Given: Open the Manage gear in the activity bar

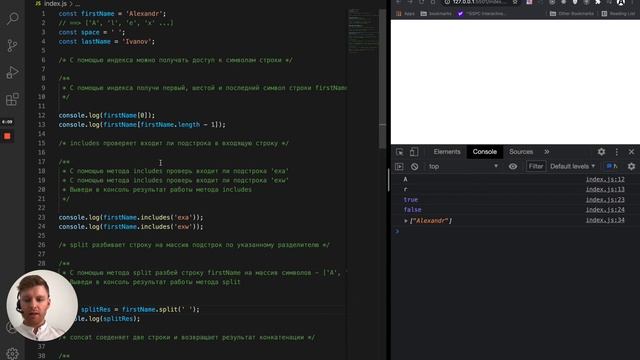Looking at the screenshot, I should [x=13, y=353].
